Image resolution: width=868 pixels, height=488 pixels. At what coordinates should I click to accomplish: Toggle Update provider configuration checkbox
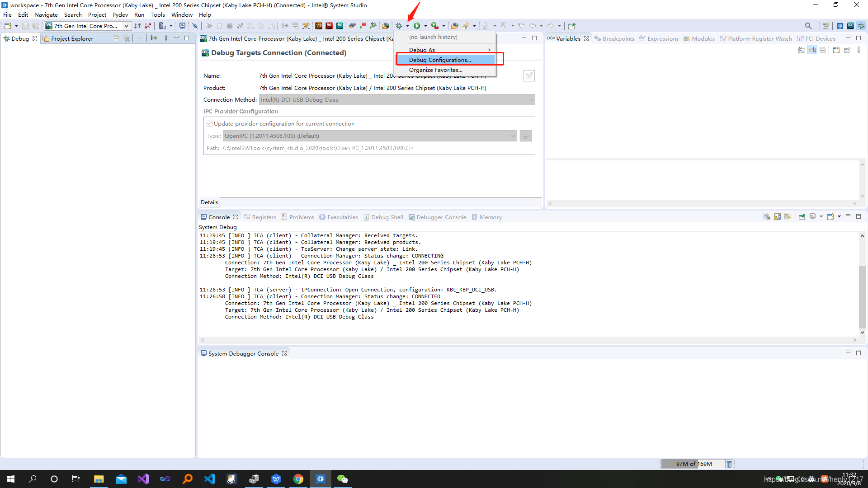(209, 123)
